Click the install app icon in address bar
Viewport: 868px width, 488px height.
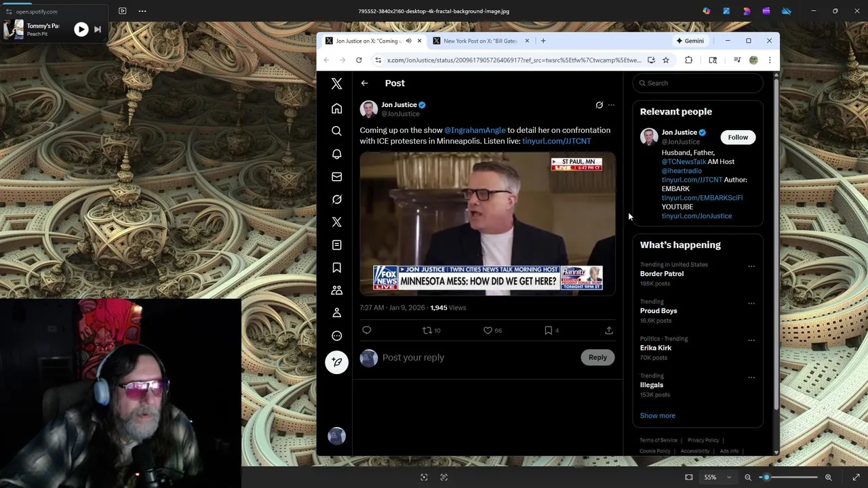tap(651, 60)
